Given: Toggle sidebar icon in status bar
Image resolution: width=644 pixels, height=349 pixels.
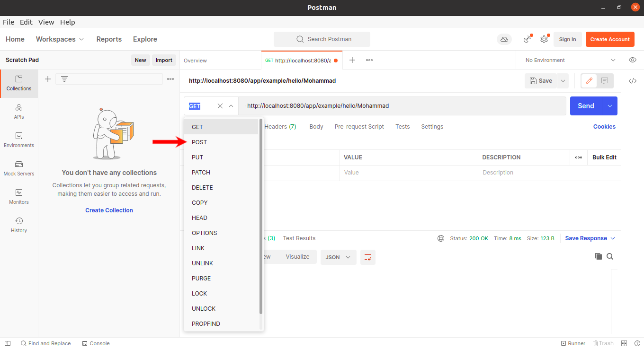Looking at the screenshot, I should [8, 343].
